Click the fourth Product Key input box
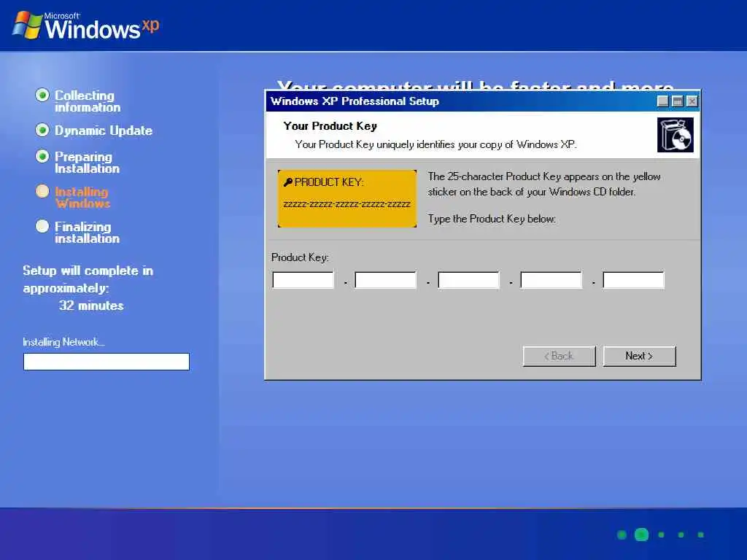 coord(551,280)
